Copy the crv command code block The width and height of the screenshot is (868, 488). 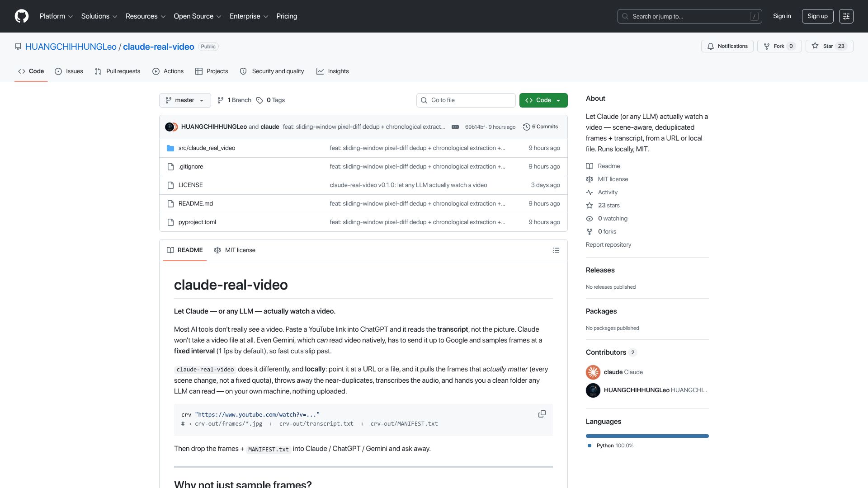[542, 414]
